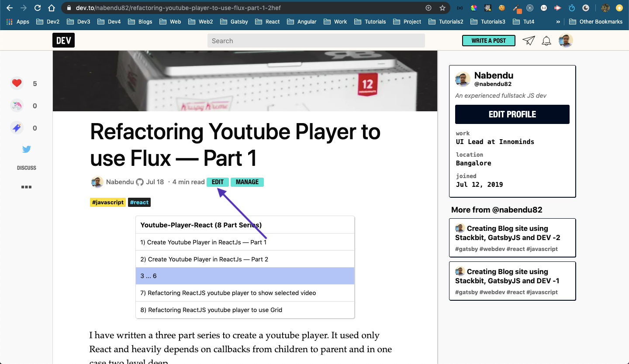Click the yellow browser update arrow icon

(619, 8)
